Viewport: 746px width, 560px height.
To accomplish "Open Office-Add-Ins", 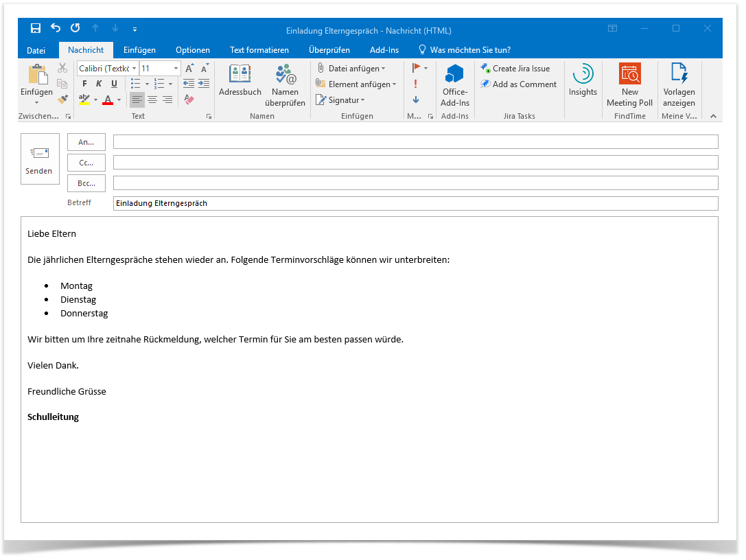I will tap(455, 86).
